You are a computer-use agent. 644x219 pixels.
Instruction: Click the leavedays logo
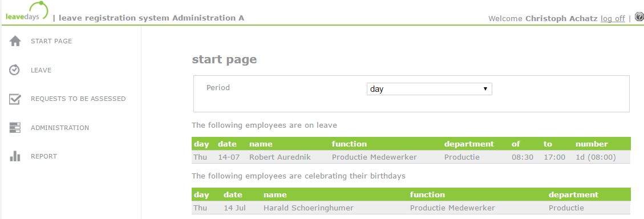tap(27, 11)
